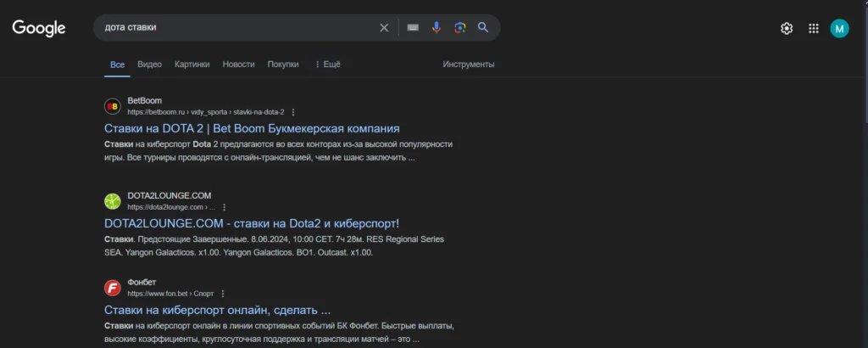This screenshot has width=868, height=348.
Task: Start voice search with the microphone icon
Action: [437, 28]
